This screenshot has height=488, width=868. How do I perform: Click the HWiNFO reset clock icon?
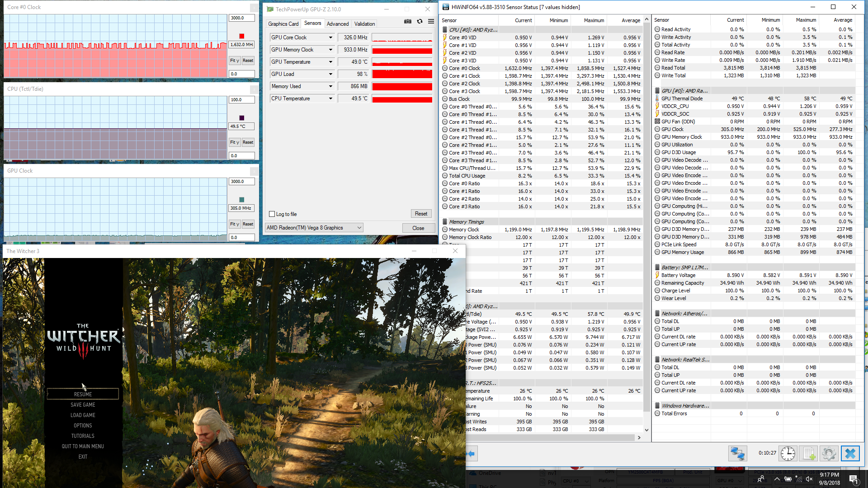coord(788,453)
